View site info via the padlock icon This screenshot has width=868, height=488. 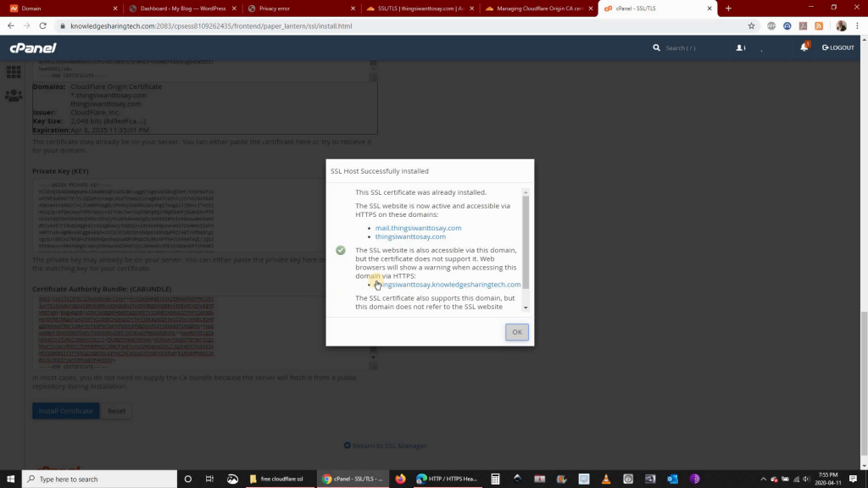[63, 26]
